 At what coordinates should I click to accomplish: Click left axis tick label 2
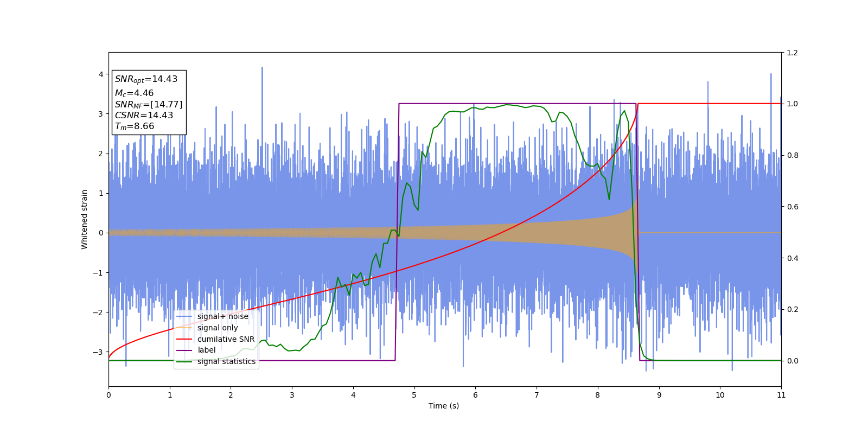[101, 154]
